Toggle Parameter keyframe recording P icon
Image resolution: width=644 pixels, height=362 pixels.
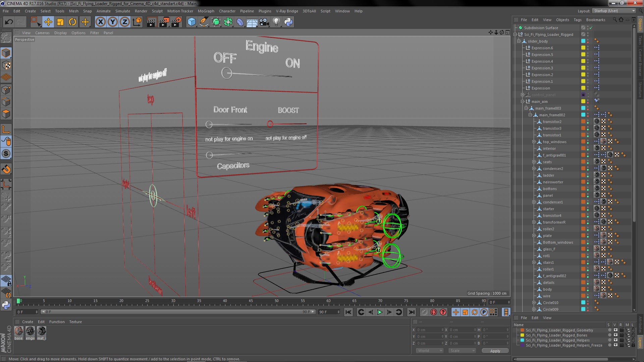tap(484, 312)
